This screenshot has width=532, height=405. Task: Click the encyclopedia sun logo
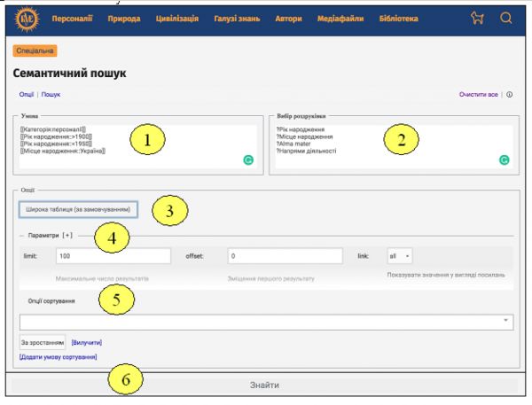pyautogui.click(x=27, y=19)
